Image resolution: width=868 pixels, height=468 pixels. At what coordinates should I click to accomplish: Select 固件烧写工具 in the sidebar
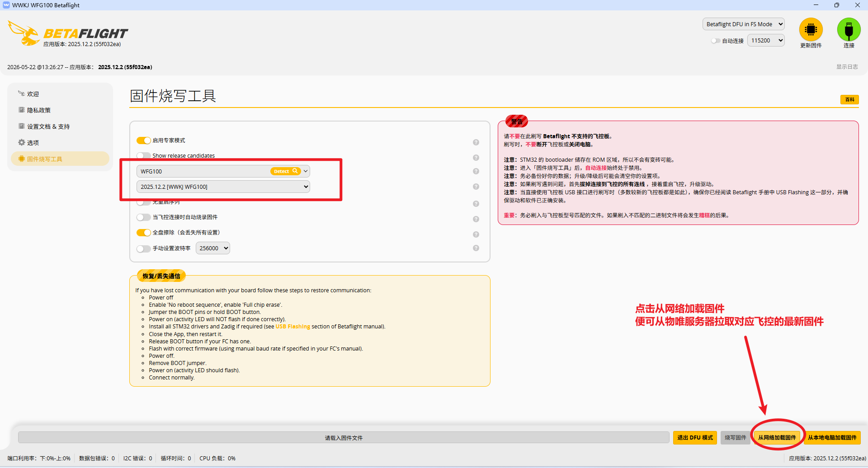pos(60,159)
